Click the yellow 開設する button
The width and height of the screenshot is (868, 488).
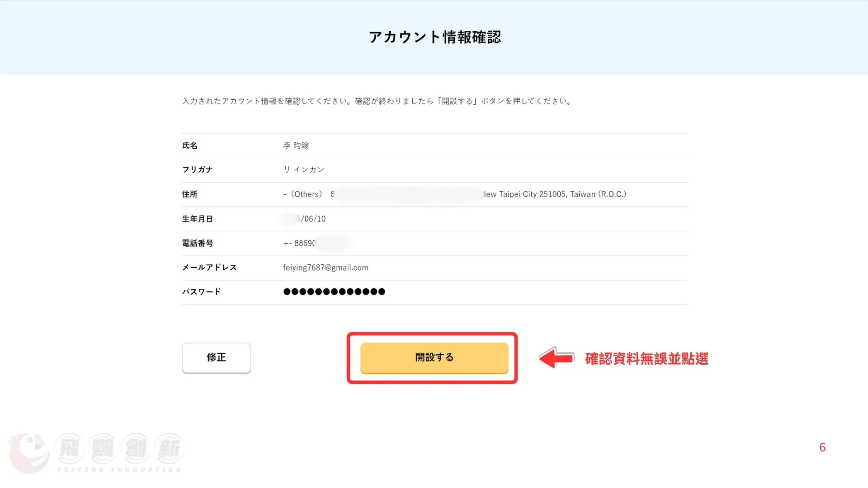434,357
